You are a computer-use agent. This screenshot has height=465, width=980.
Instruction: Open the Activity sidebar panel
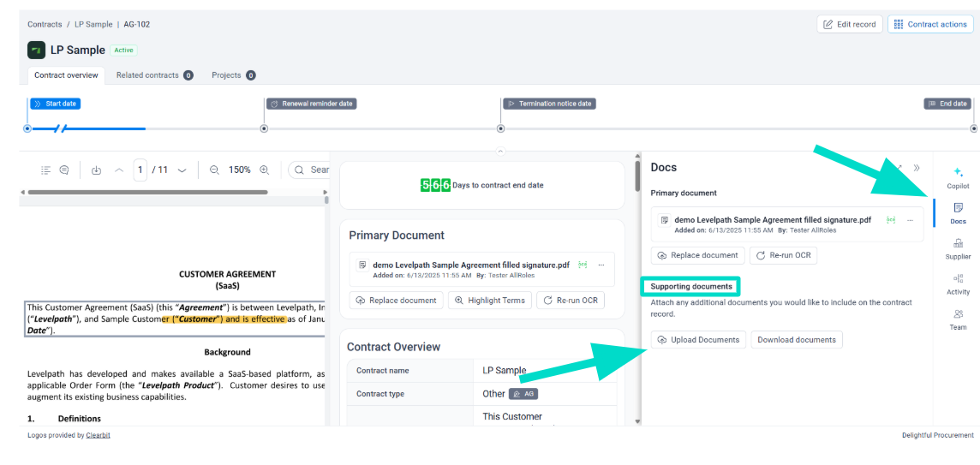click(x=958, y=283)
